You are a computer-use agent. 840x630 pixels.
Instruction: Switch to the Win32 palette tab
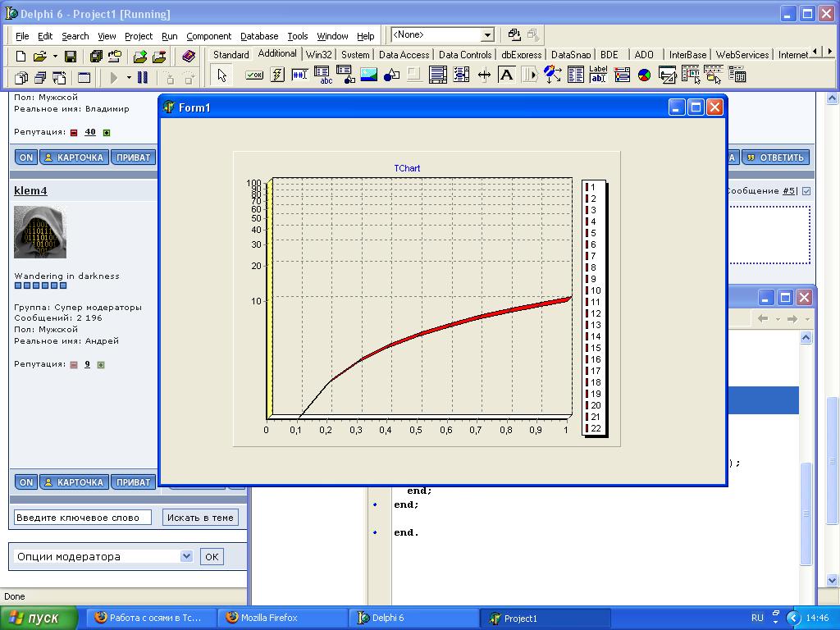(318, 55)
